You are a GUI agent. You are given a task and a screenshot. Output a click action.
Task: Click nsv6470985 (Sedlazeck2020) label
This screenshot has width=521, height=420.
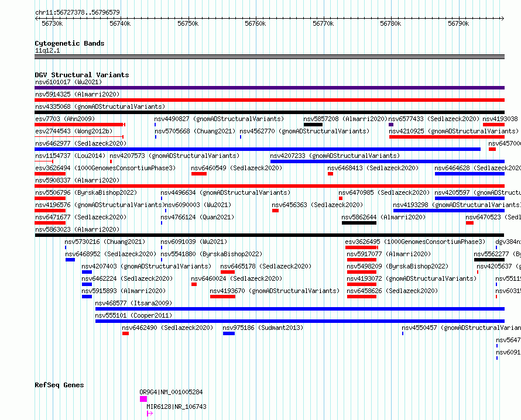pyautogui.click(x=384, y=192)
